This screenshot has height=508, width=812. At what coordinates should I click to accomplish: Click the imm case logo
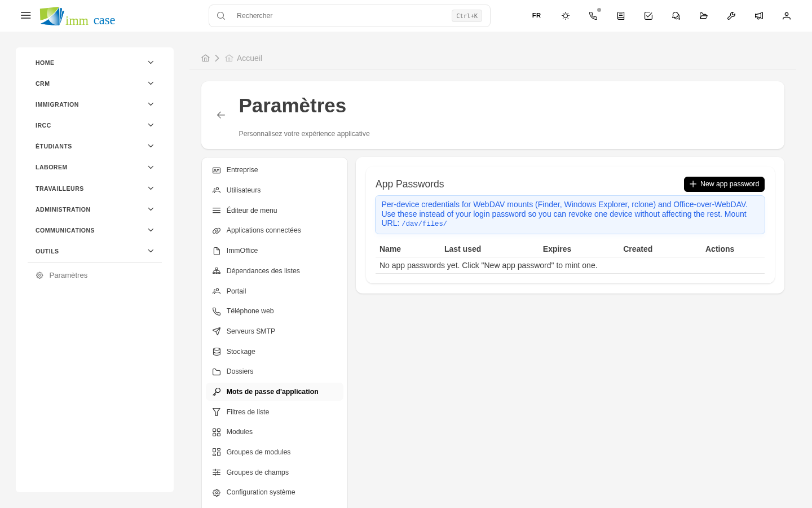(x=77, y=16)
